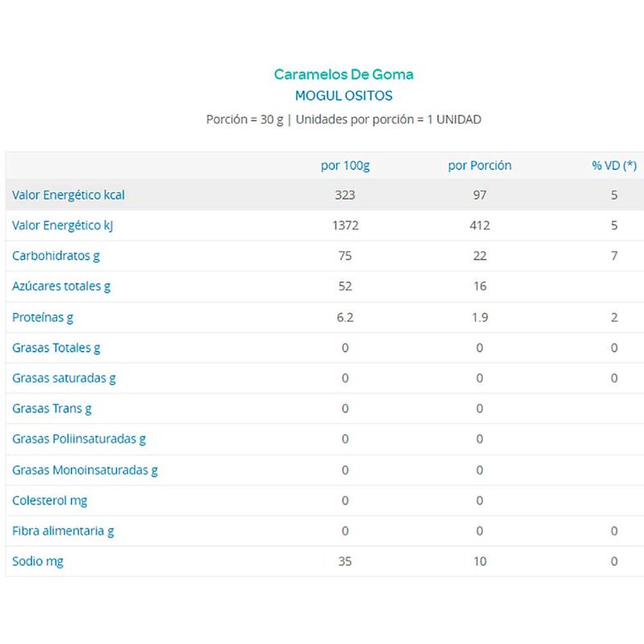This screenshot has height=644, width=644.
Task: Select the 'Grasas Poliinsaturadas g' row label
Action: coord(79,439)
